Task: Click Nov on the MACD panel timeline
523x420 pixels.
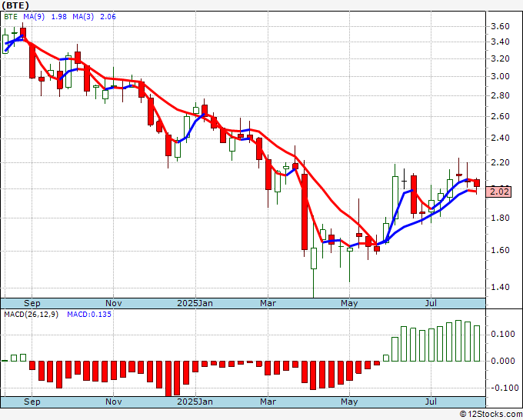Action: tap(113, 402)
